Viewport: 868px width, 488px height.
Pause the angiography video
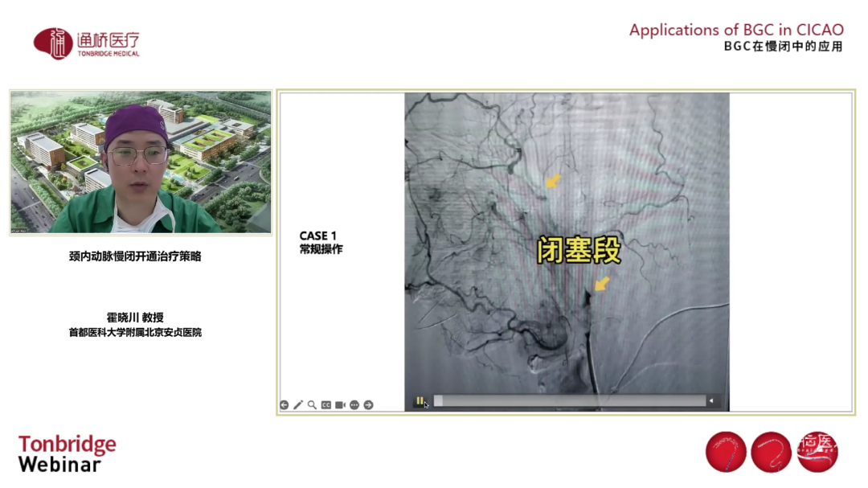(420, 400)
